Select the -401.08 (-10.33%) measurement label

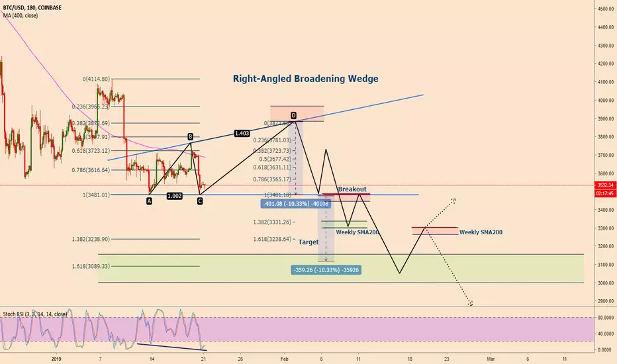[x=295, y=204]
